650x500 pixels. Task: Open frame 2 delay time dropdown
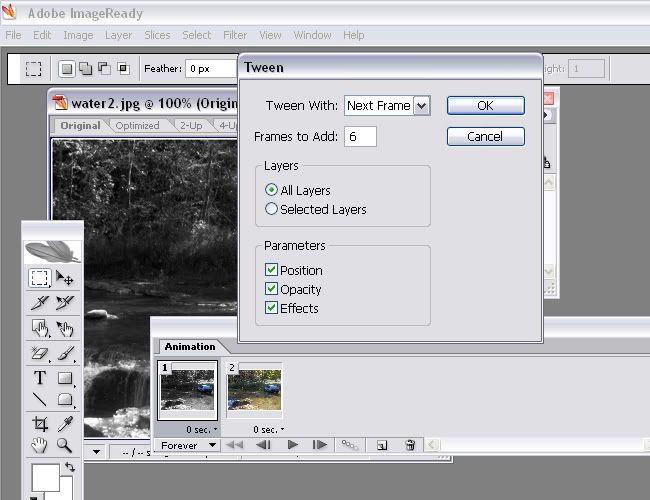pos(269,430)
